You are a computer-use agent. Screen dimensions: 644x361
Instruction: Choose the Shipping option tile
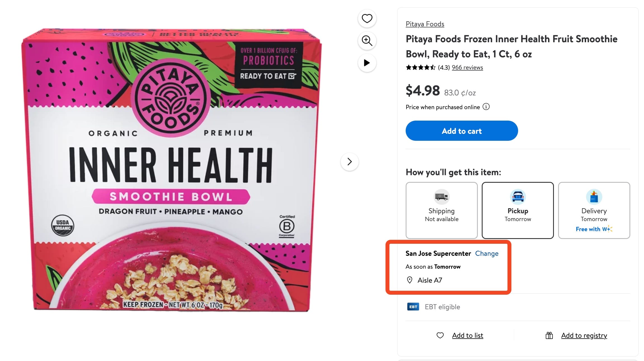click(x=441, y=210)
